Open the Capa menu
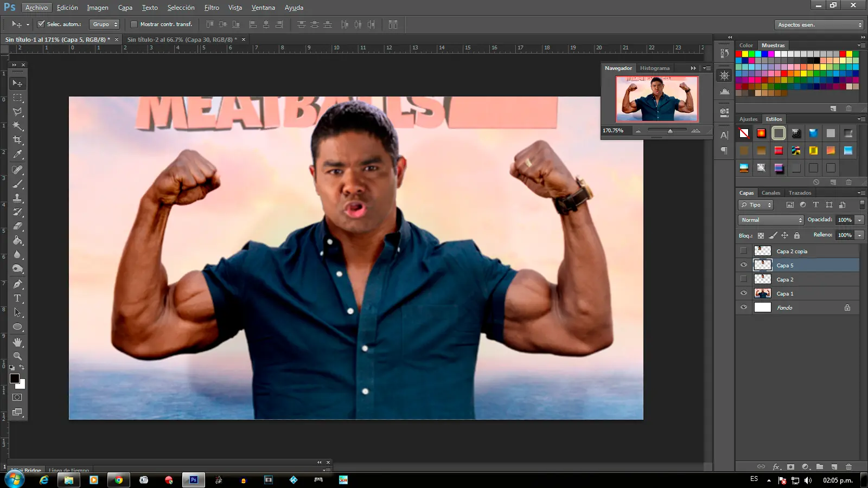868x488 pixels. [125, 8]
